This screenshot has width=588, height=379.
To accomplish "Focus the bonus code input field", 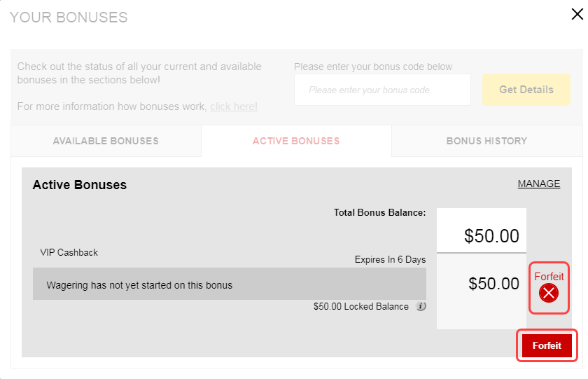I will 382,90.
